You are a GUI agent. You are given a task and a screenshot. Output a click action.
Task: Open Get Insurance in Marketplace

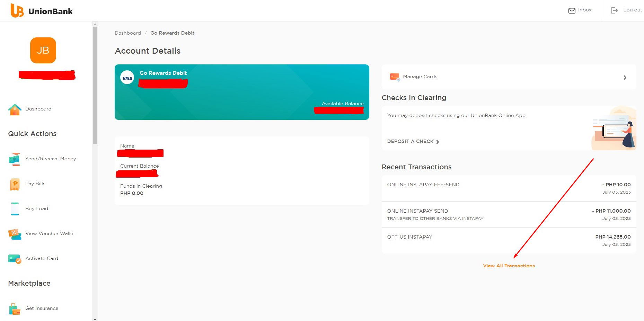click(x=42, y=308)
